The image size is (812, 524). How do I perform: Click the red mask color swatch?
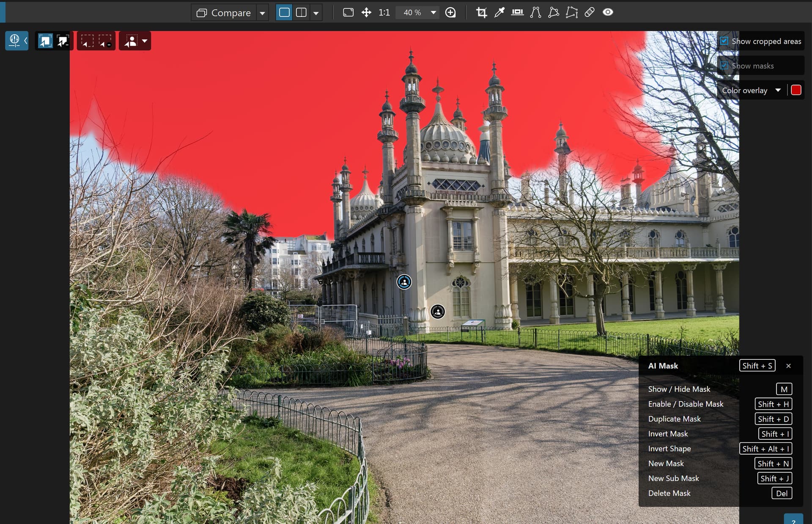click(x=796, y=90)
